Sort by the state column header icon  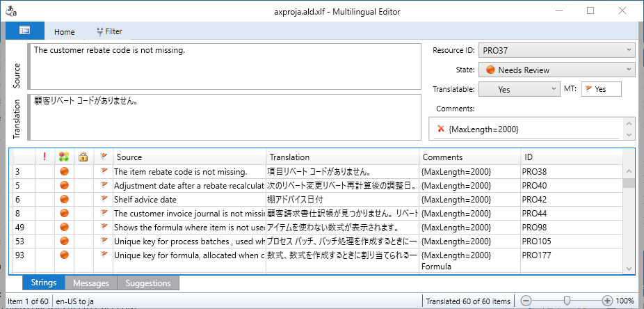64,157
